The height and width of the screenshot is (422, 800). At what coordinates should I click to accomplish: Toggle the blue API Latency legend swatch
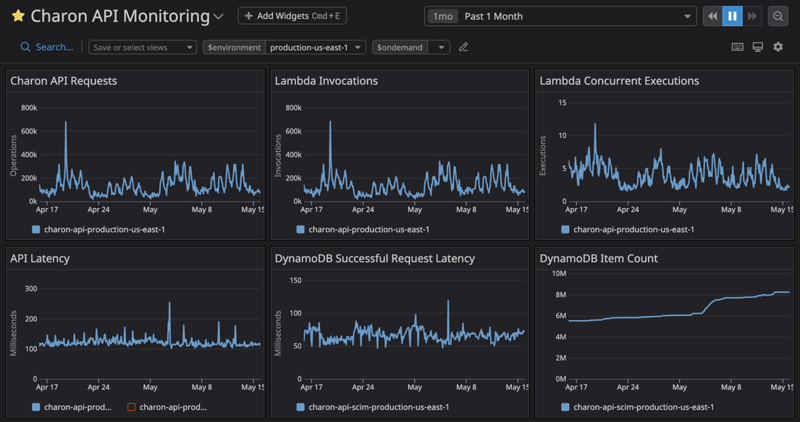coord(36,407)
